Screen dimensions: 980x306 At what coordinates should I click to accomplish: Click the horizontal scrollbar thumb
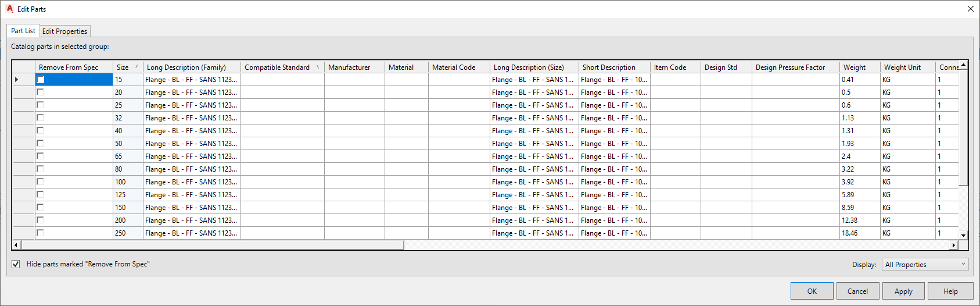pos(212,245)
